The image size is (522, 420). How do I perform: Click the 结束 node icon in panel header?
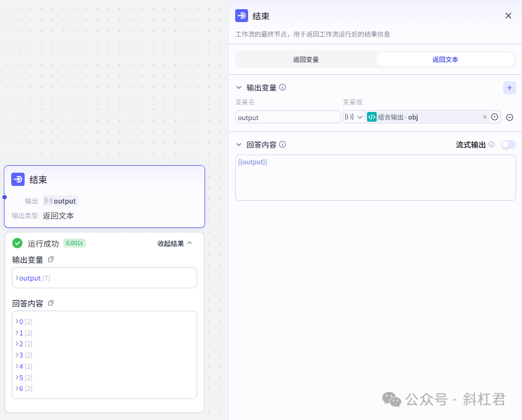[x=242, y=16]
